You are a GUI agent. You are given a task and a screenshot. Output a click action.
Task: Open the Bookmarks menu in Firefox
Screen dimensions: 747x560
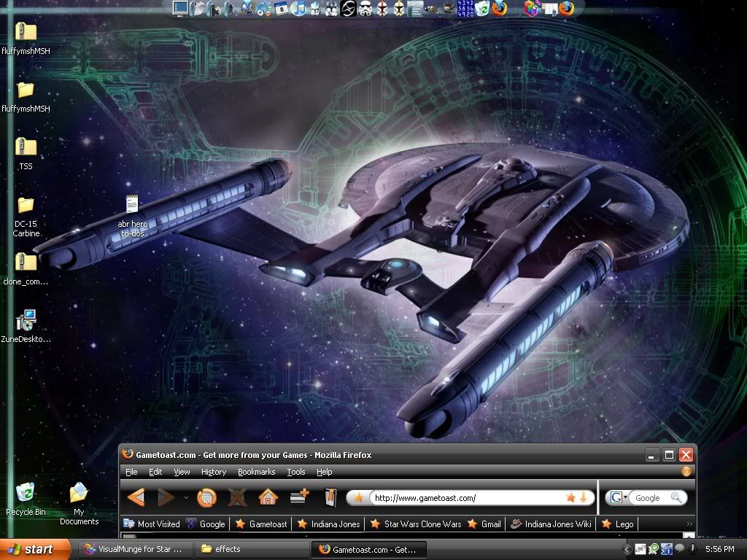coord(256,472)
